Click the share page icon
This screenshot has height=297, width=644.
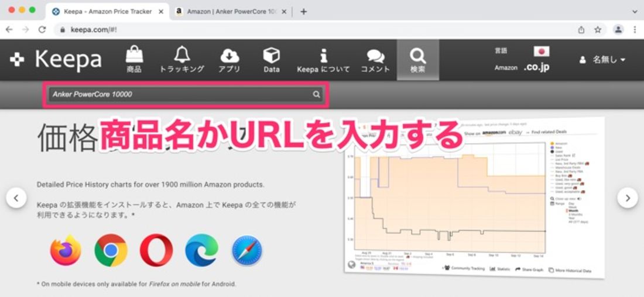pos(581,30)
